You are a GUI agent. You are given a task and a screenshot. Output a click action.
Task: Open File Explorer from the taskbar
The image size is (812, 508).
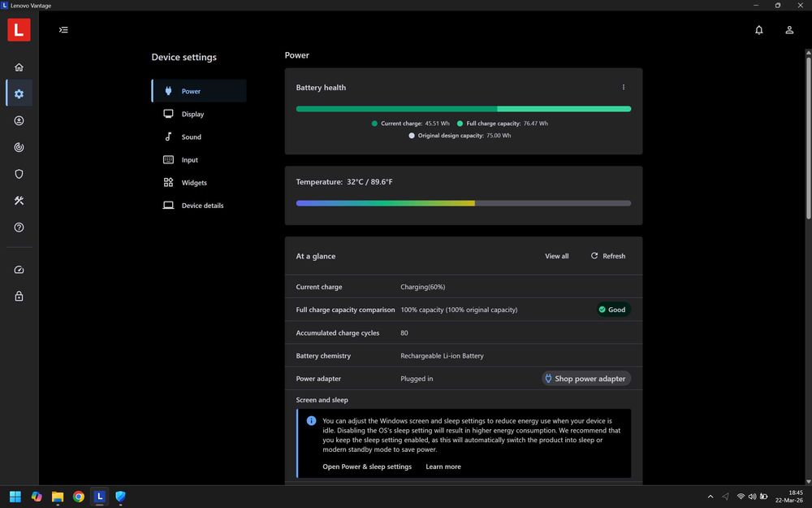(x=58, y=497)
